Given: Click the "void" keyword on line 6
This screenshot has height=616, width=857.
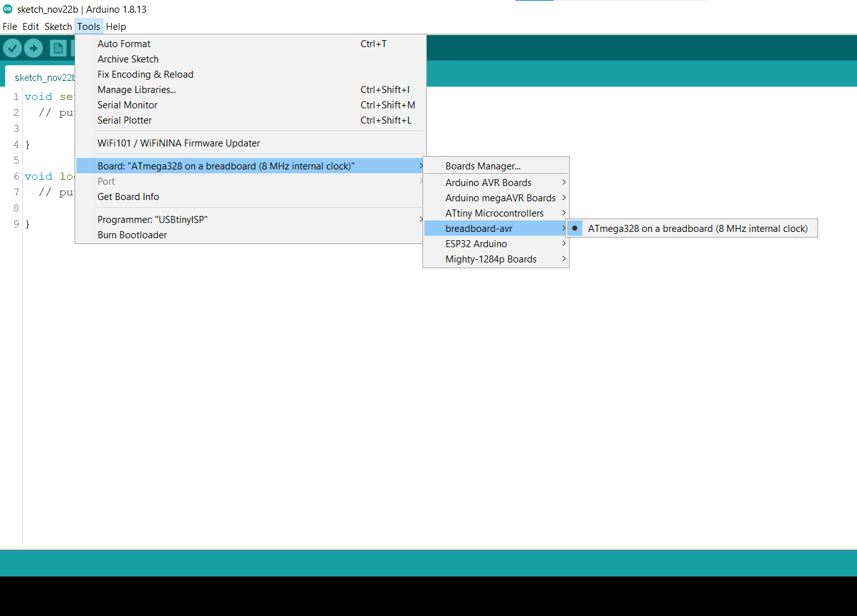Looking at the screenshot, I should pos(38,176).
